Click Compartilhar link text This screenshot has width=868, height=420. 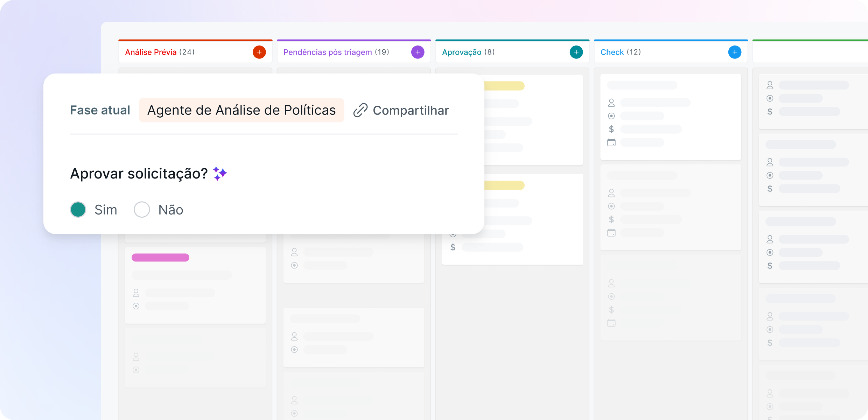tap(411, 110)
